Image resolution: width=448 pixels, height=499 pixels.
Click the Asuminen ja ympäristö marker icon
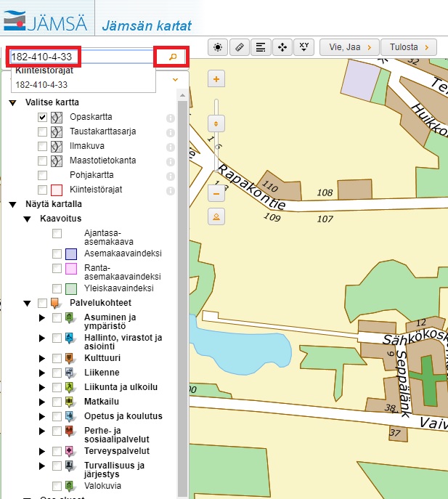click(70, 317)
